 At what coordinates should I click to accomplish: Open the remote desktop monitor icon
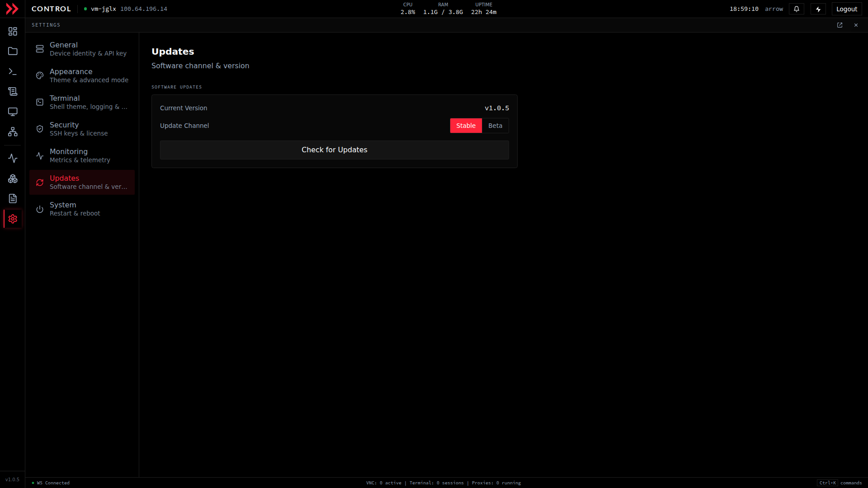[x=13, y=112]
